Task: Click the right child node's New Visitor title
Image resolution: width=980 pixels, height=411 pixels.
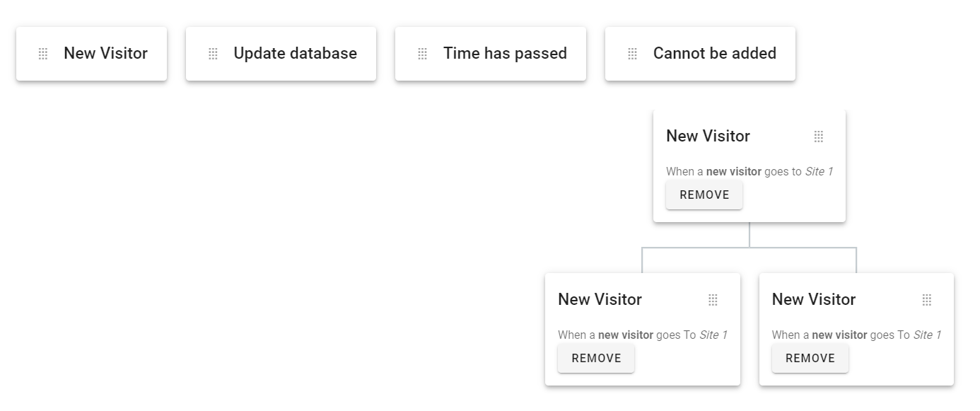Action: coord(814,299)
